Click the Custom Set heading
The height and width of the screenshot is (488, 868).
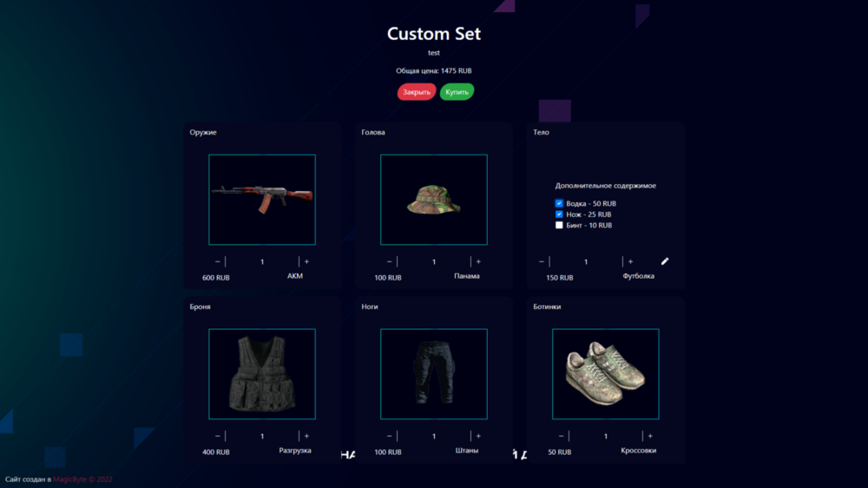click(x=434, y=33)
